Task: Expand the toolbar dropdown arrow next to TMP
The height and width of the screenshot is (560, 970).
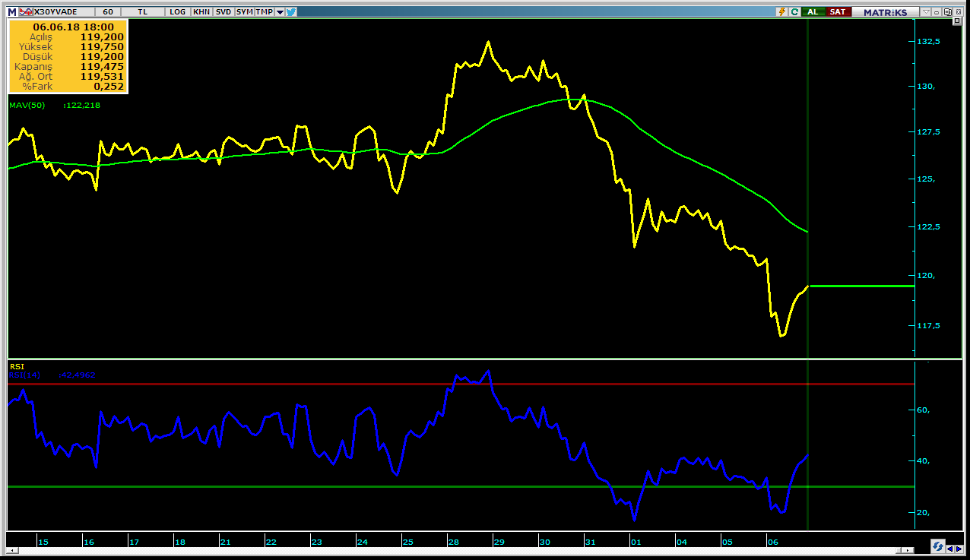Action: coord(280,12)
